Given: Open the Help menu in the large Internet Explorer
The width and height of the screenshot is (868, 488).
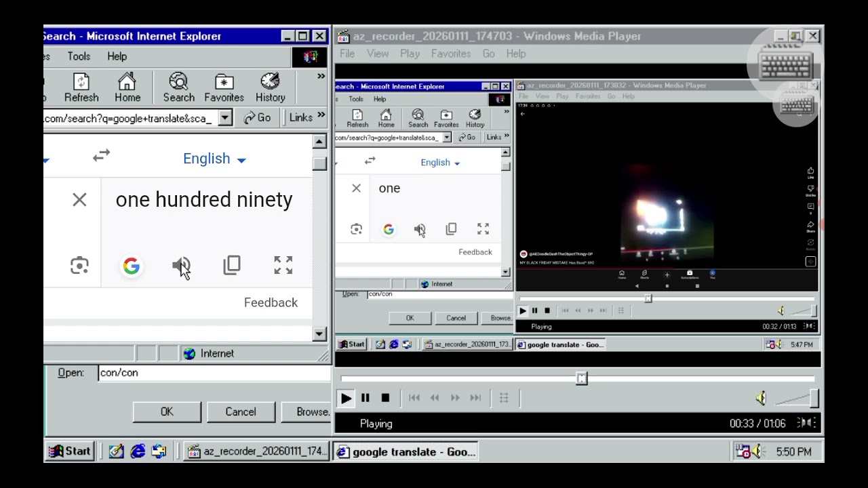Looking at the screenshot, I should [117, 56].
